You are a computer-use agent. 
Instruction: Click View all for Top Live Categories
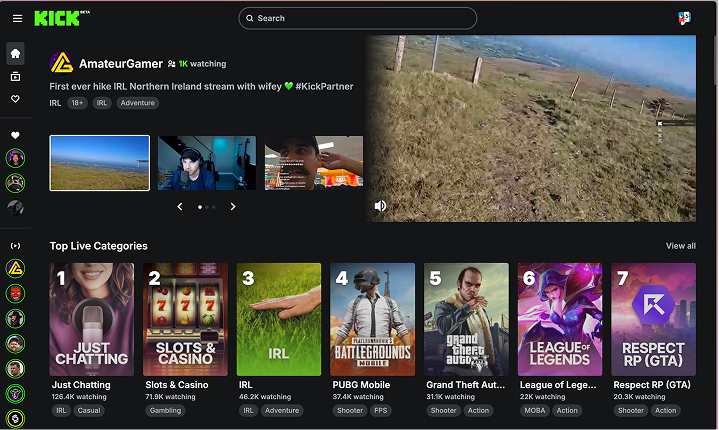click(680, 246)
